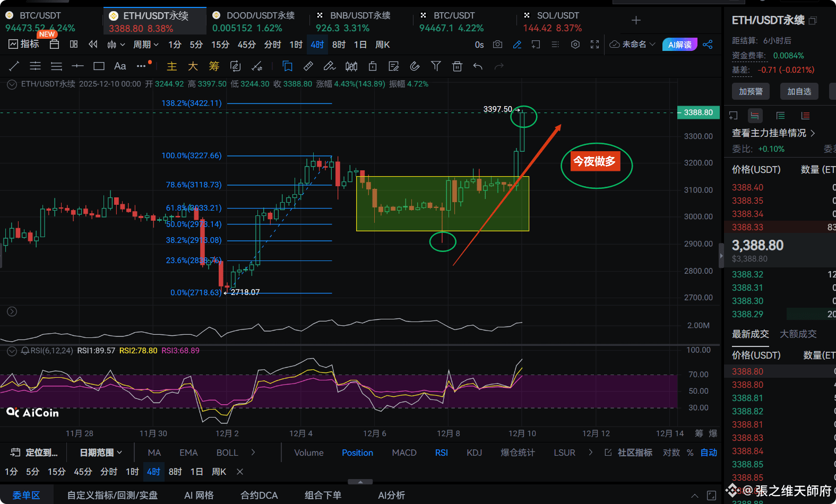Click the filter funnel icon
The image size is (836, 504).
(436, 66)
